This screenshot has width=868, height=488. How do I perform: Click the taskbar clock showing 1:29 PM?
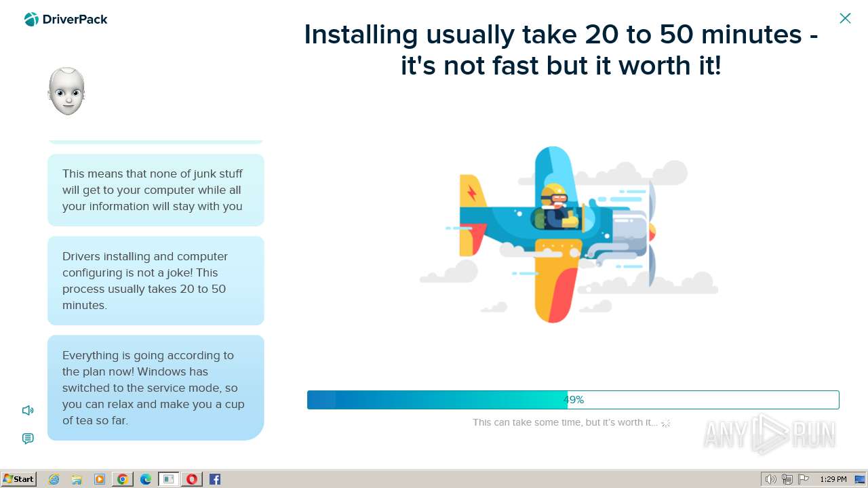tap(833, 479)
